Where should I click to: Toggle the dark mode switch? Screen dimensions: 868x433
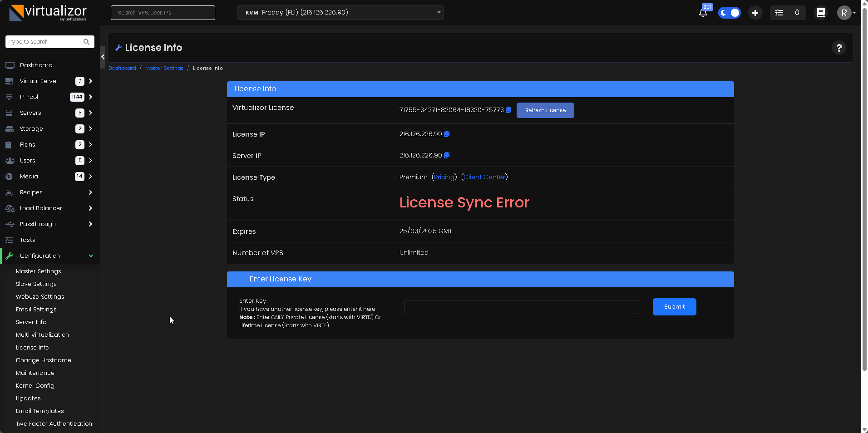[729, 13]
